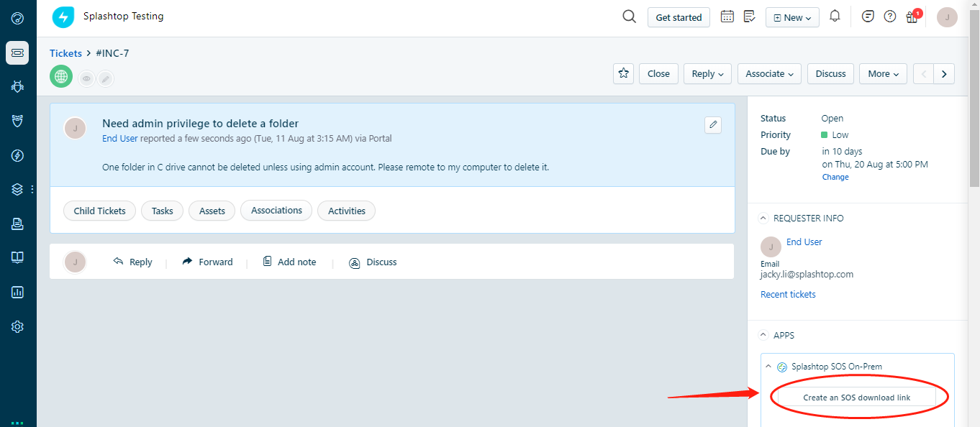The width and height of the screenshot is (980, 427).
Task: Switch to Assets tab
Action: pyautogui.click(x=212, y=211)
